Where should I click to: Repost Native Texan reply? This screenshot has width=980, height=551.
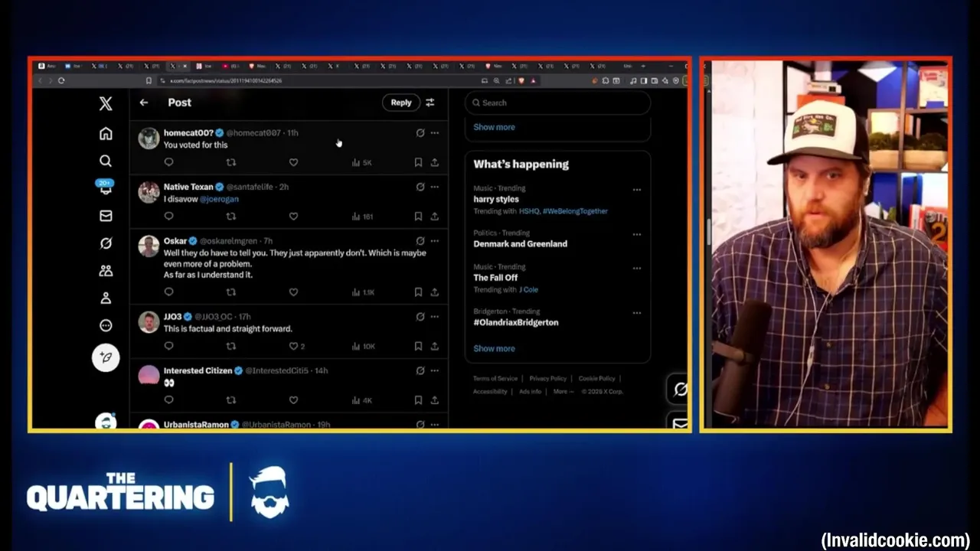click(x=231, y=217)
